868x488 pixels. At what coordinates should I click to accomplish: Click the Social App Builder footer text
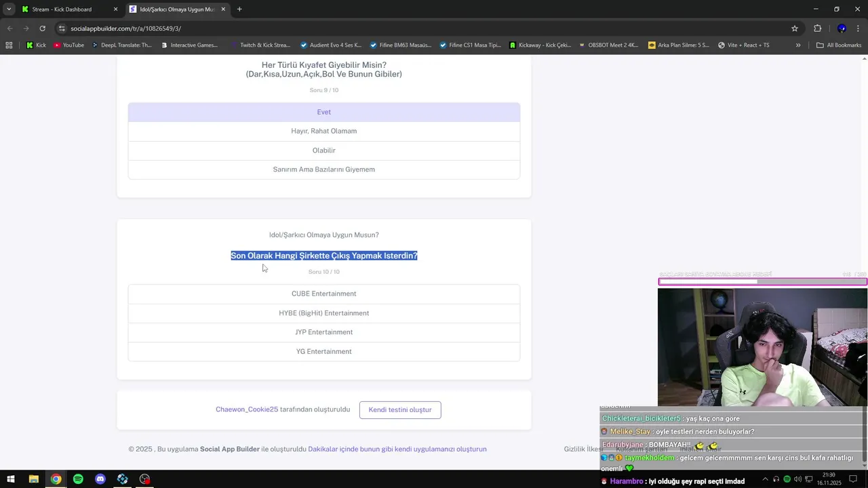pos(230,449)
